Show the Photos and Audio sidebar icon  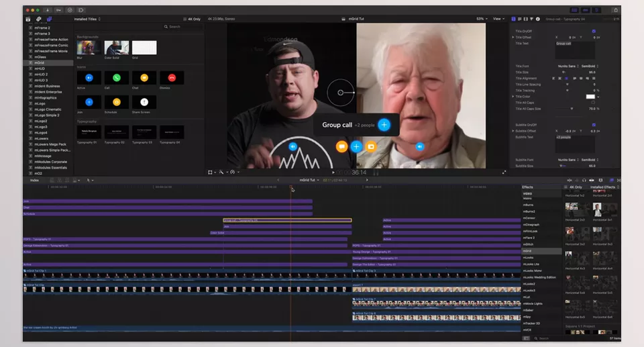point(39,19)
